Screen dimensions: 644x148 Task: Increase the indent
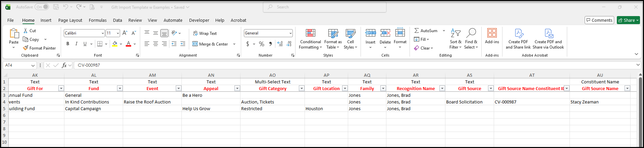point(183,44)
